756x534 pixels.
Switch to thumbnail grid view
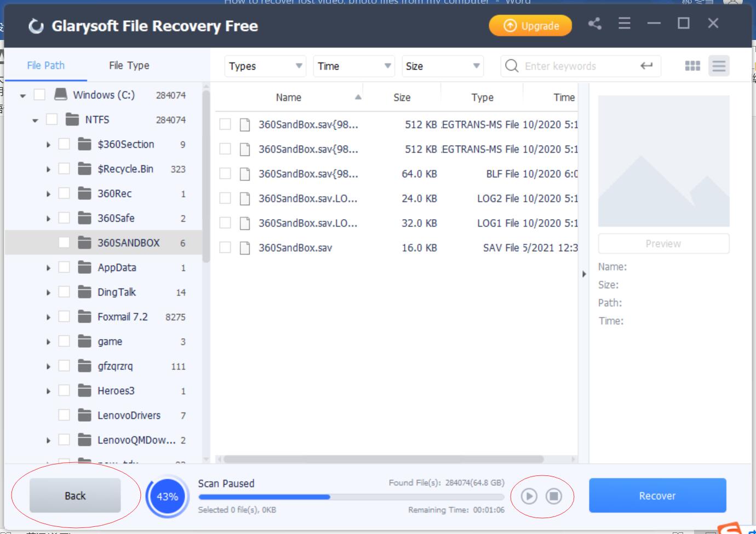coord(692,66)
